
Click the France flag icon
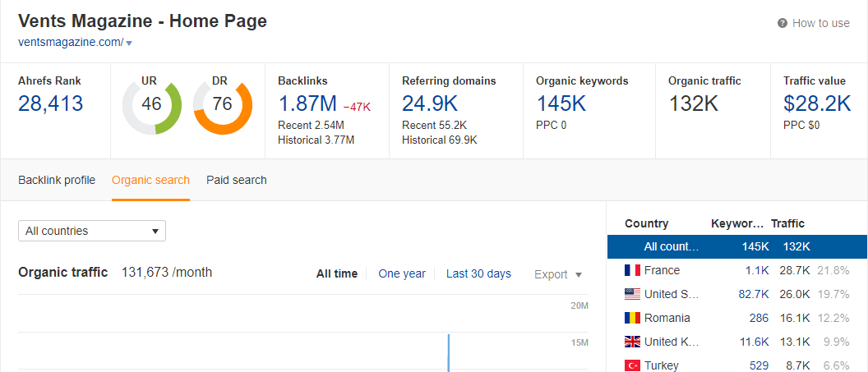[x=632, y=270]
